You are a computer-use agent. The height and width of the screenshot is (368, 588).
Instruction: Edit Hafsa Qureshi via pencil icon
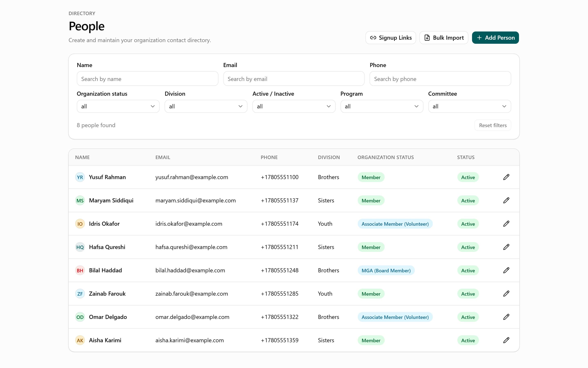[506, 247]
